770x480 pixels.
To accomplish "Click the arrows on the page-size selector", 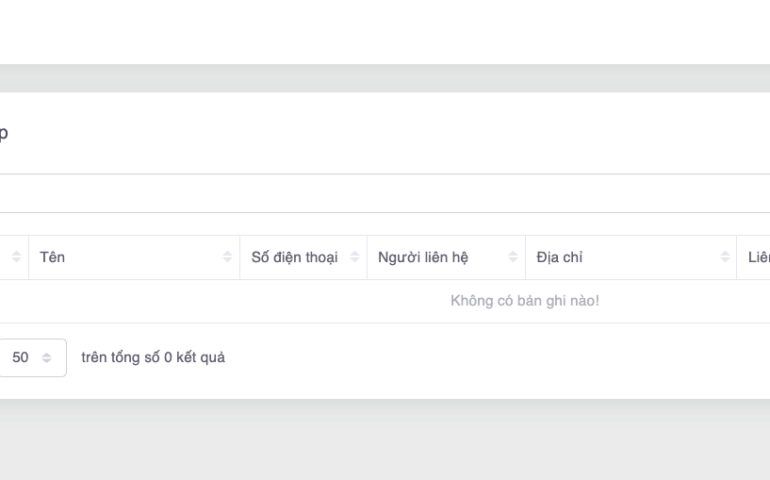I will click(x=48, y=358).
